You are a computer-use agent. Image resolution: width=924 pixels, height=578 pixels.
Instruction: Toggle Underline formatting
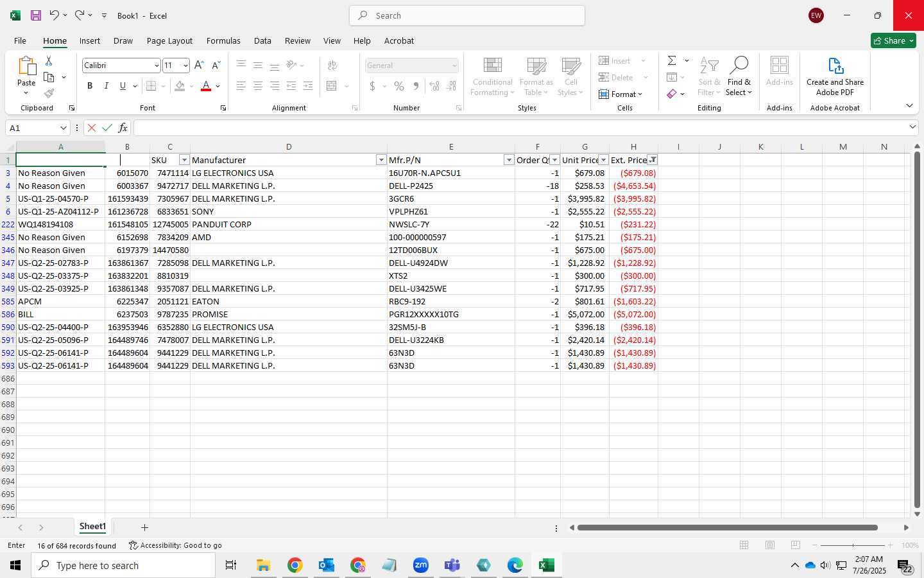pos(123,86)
